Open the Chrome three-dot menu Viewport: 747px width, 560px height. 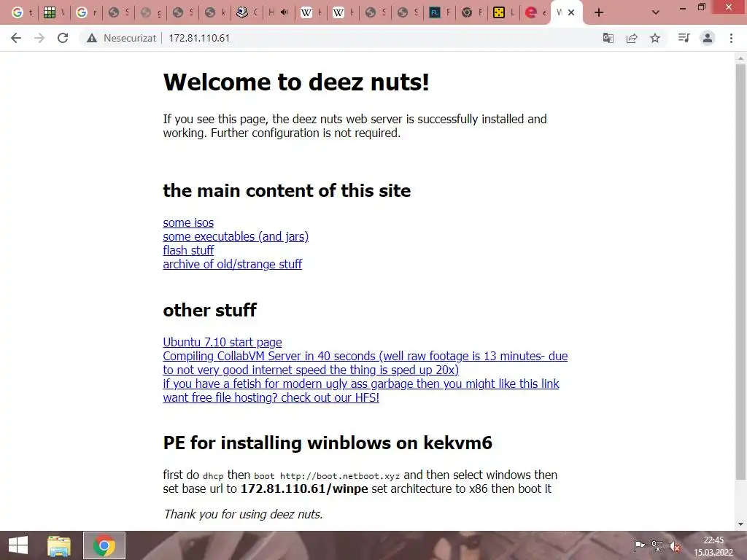tap(731, 38)
